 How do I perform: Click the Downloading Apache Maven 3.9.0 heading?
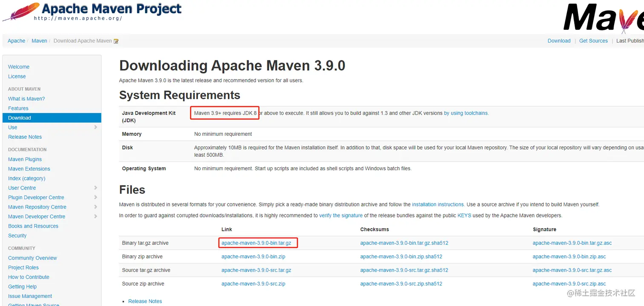click(x=232, y=66)
